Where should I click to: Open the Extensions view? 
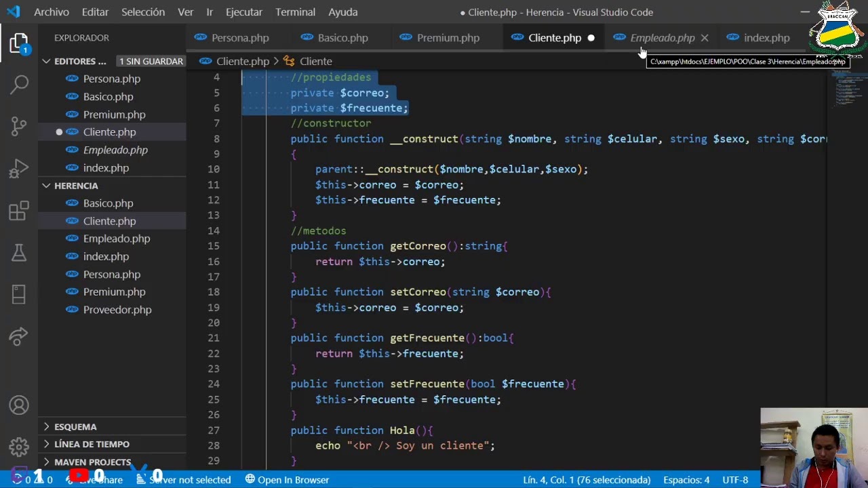[19, 211]
